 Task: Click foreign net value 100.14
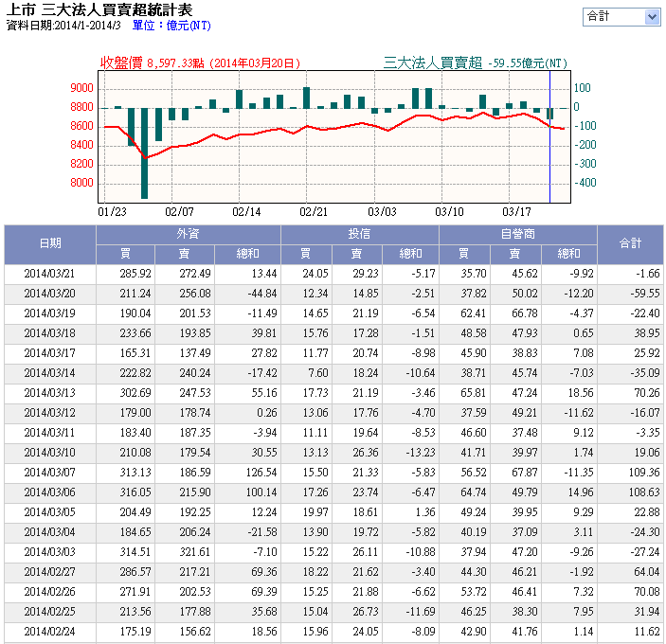tap(261, 492)
